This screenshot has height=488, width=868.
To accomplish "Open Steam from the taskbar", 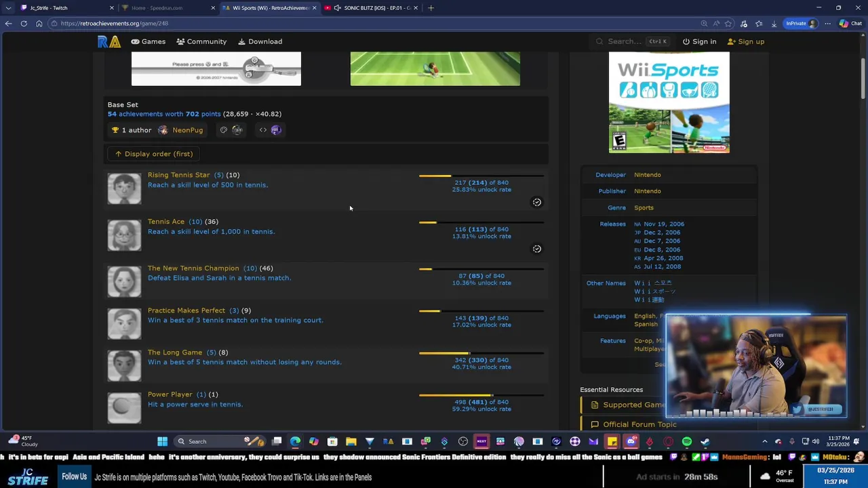I will [705, 442].
